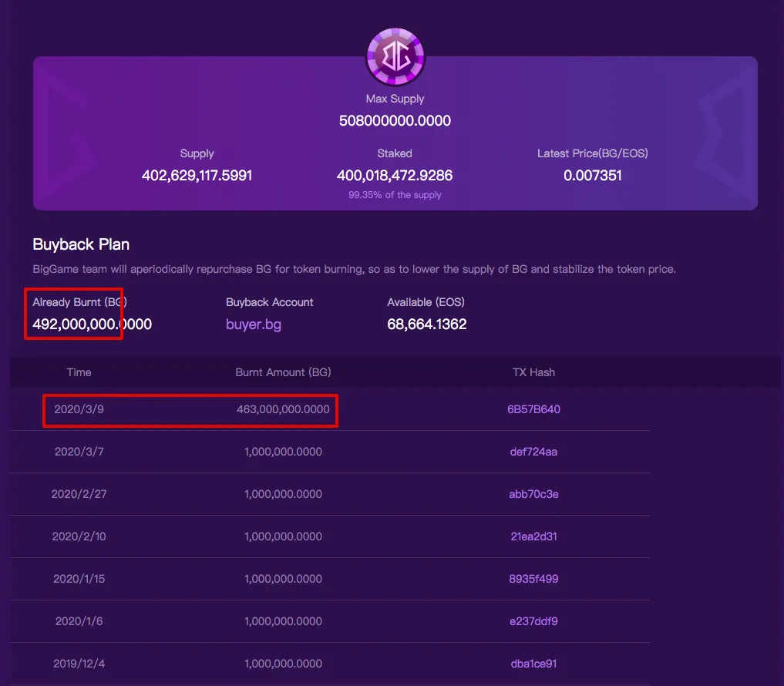
Task: Click the Available (EOS) label
Action: click(x=426, y=302)
